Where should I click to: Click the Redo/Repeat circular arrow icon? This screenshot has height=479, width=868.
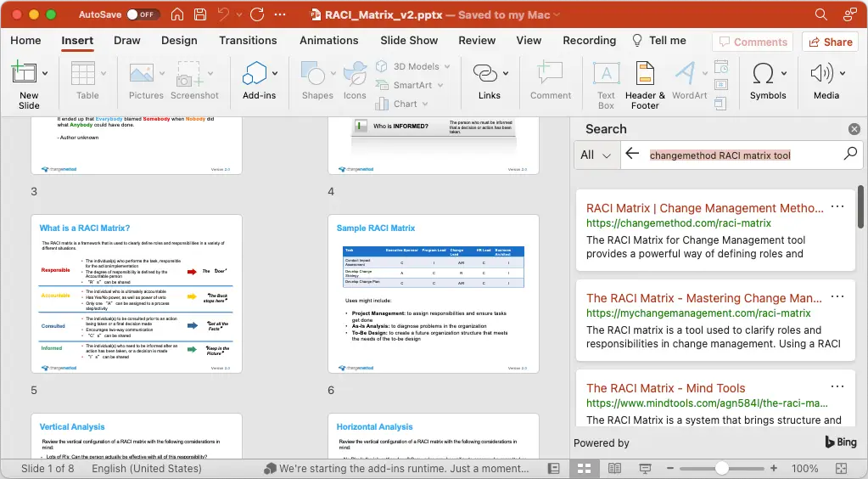click(x=257, y=14)
